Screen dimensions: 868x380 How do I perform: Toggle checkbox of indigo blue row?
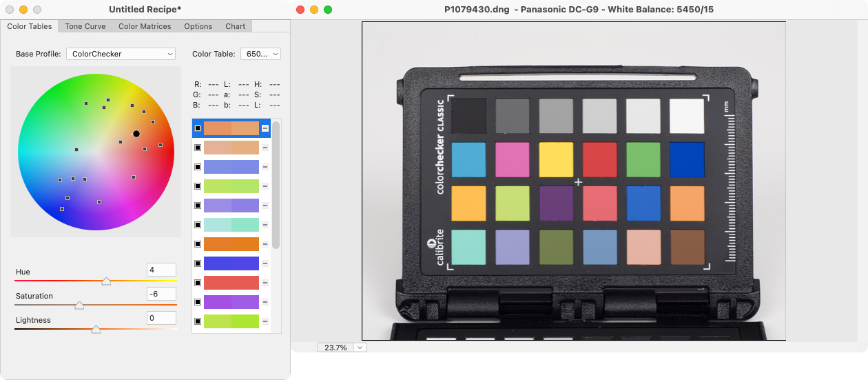pyautogui.click(x=198, y=263)
